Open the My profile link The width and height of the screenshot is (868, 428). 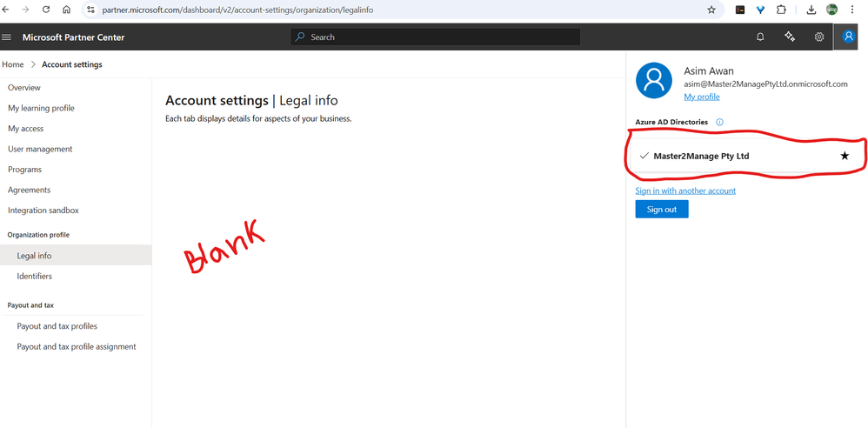point(702,97)
